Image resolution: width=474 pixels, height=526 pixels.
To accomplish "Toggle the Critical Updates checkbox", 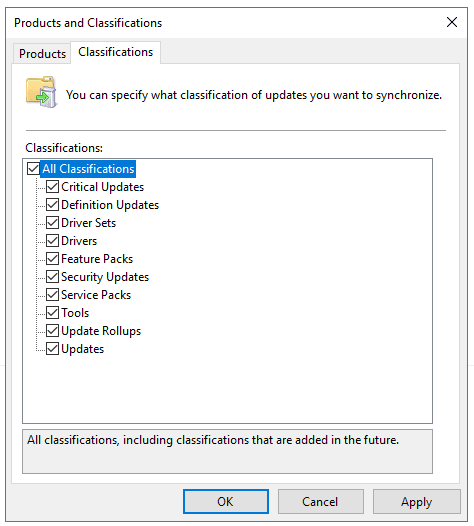I will coord(53,187).
